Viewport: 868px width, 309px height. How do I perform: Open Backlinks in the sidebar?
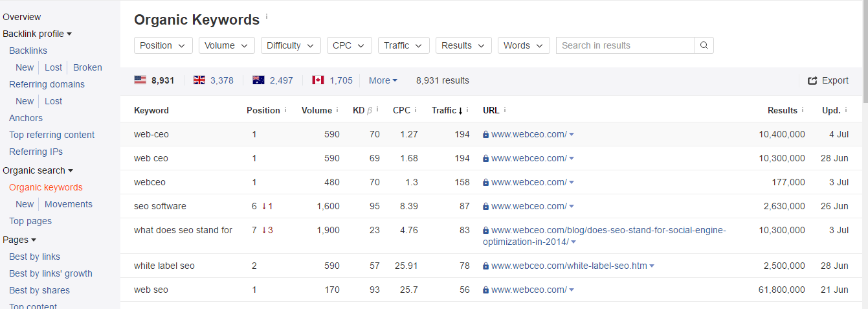(x=28, y=51)
